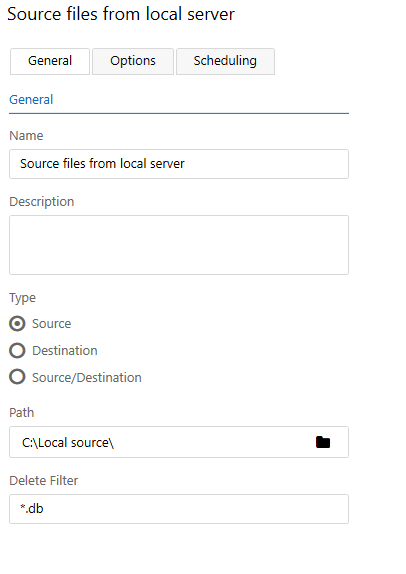Click the page title 'Source files from local server'
The width and height of the screenshot is (406, 574).
(121, 14)
